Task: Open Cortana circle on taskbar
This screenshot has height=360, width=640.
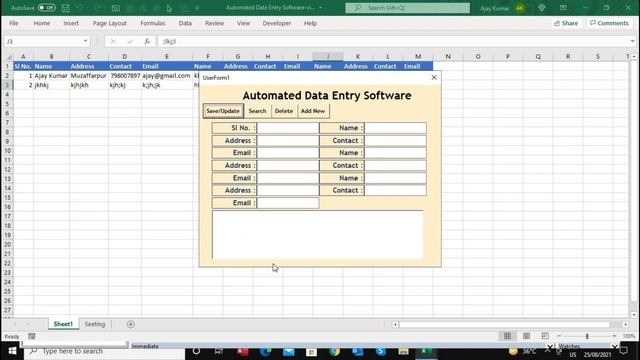Action: click(196, 351)
